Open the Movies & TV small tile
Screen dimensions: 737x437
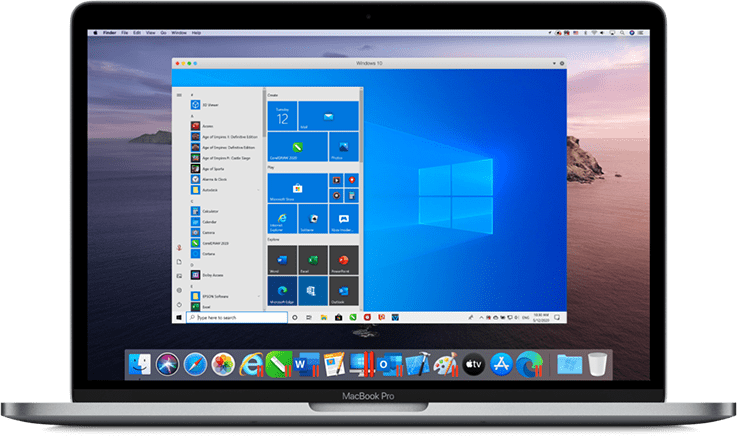tap(336, 180)
